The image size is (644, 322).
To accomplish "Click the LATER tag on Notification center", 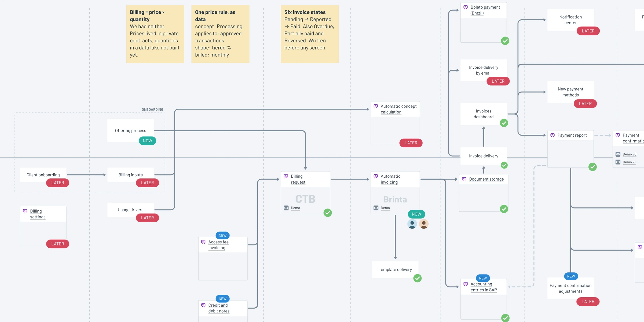I will [588, 31].
